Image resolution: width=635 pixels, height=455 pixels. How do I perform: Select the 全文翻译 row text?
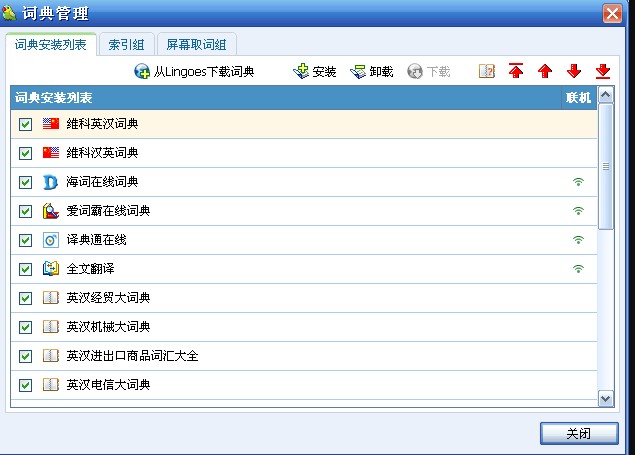point(90,268)
